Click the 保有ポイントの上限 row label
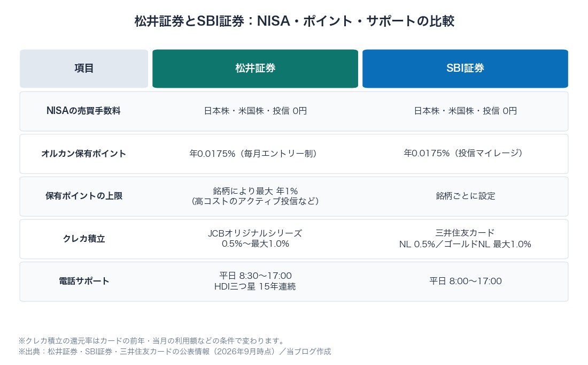This screenshot has width=588, height=365. pyautogui.click(x=83, y=196)
